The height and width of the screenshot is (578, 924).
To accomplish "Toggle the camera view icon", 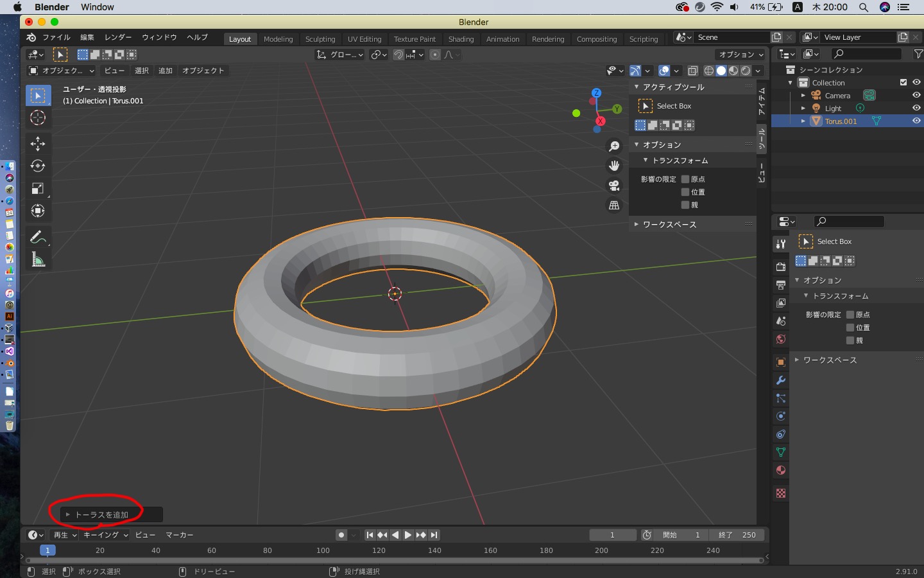I will [614, 186].
